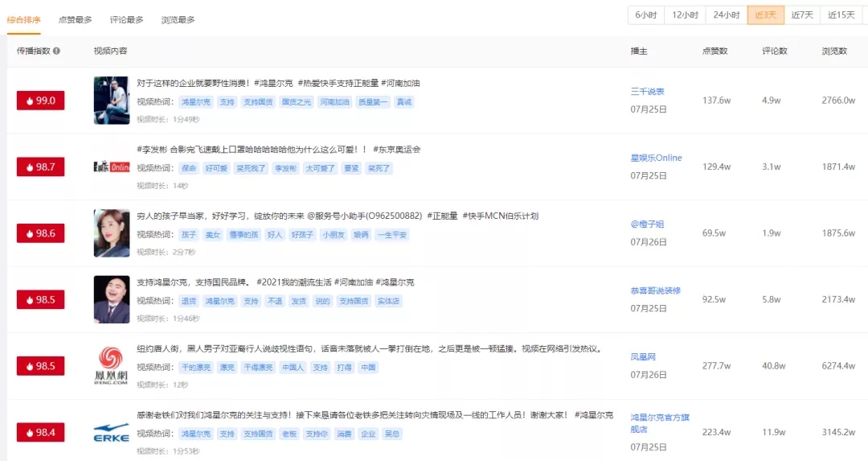Open the 凤凰网 ifeng logo thumbnail
Image resolution: width=868 pixels, height=461 pixels.
point(111,366)
